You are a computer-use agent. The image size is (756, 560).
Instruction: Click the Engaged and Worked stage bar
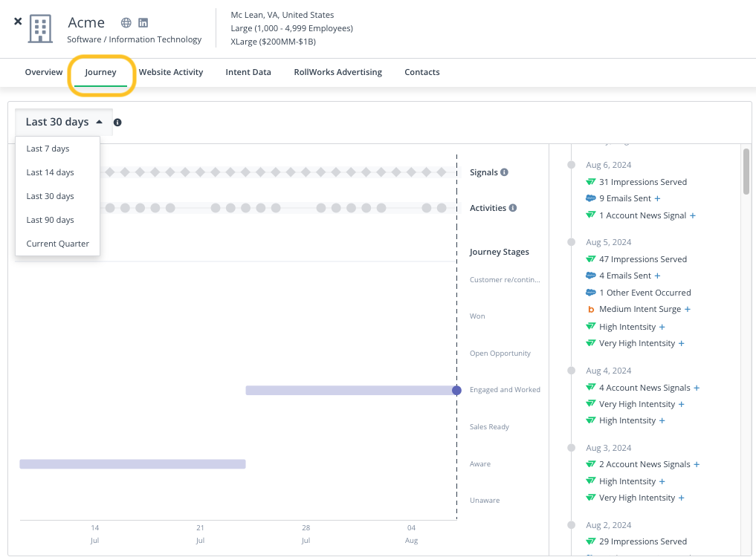(349, 390)
